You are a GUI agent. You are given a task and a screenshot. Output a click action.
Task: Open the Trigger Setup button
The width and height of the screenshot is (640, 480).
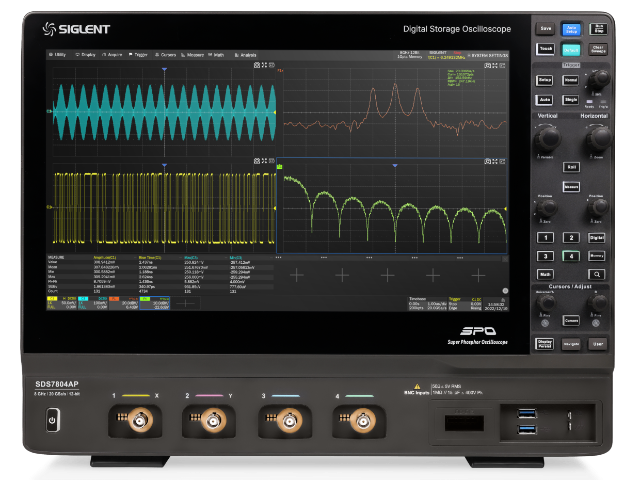[545, 80]
